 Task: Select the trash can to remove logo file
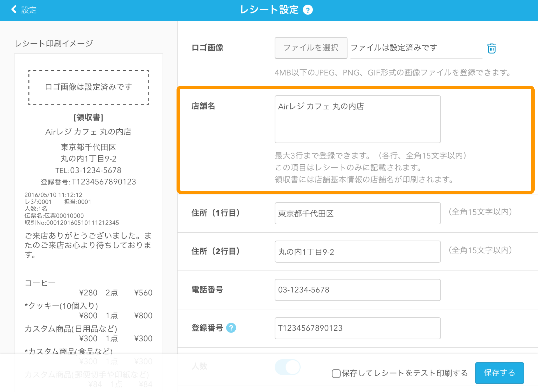[x=492, y=48]
